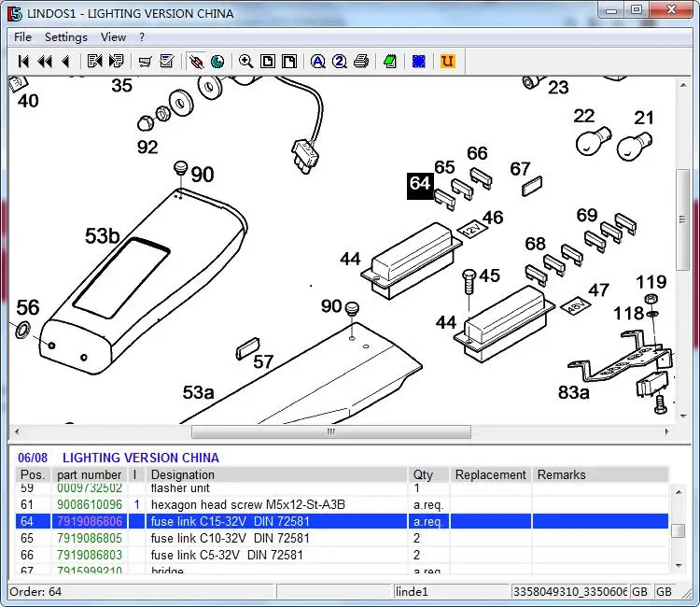The width and height of the screenshot is (700, 607).
Task: Click the blue square icon in toolbar
Action: point(419,62)
